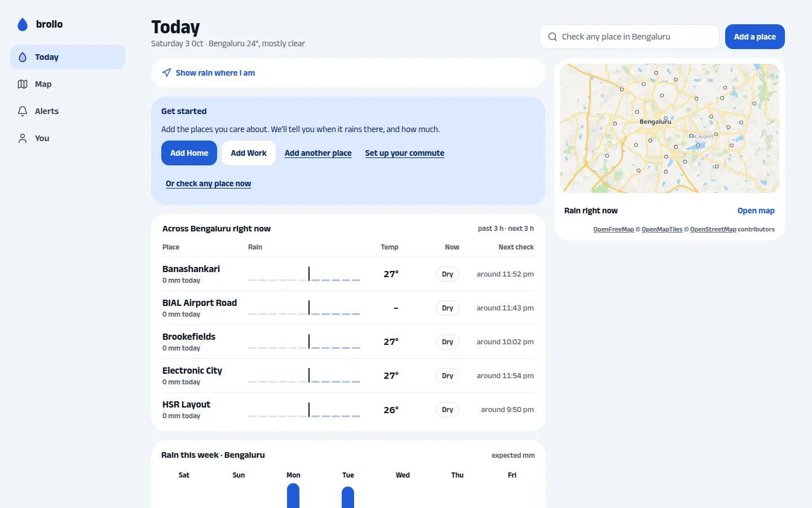Image resolution: width=812 pixels, height=508 pixels.
Task: Click the location arrow icon
Action: tap(166, 73)
